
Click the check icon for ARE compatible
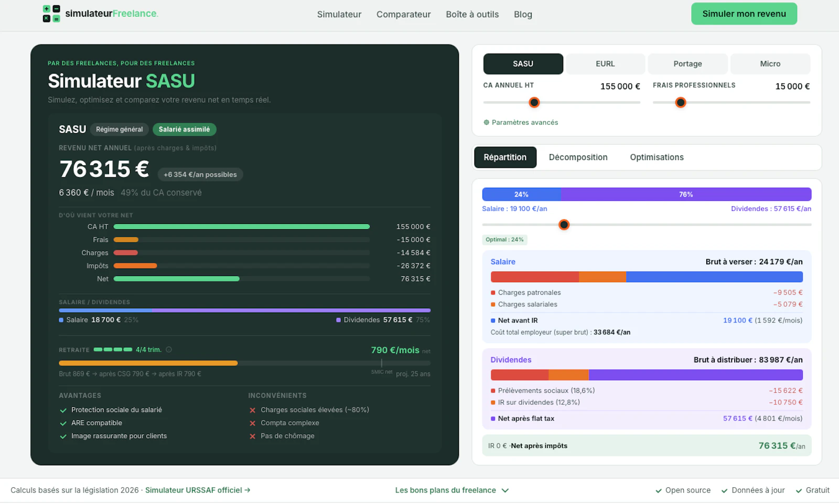click(63, 423)
